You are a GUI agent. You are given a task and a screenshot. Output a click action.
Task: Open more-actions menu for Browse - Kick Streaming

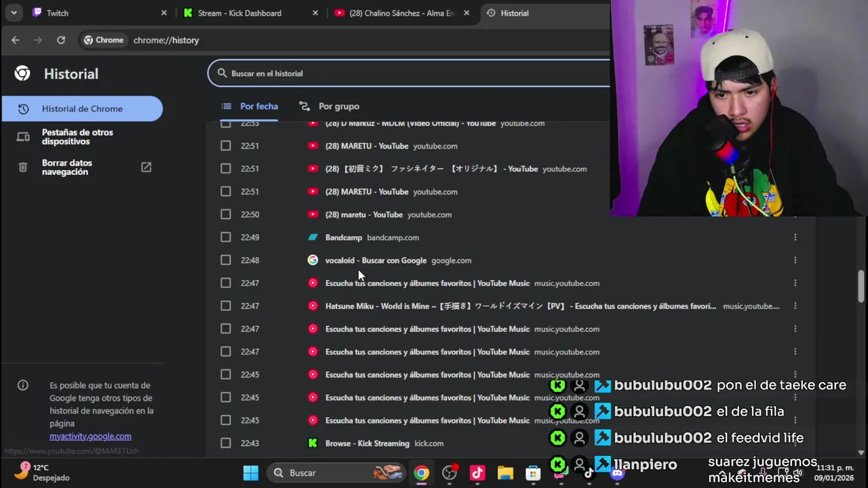pos(795,443)
